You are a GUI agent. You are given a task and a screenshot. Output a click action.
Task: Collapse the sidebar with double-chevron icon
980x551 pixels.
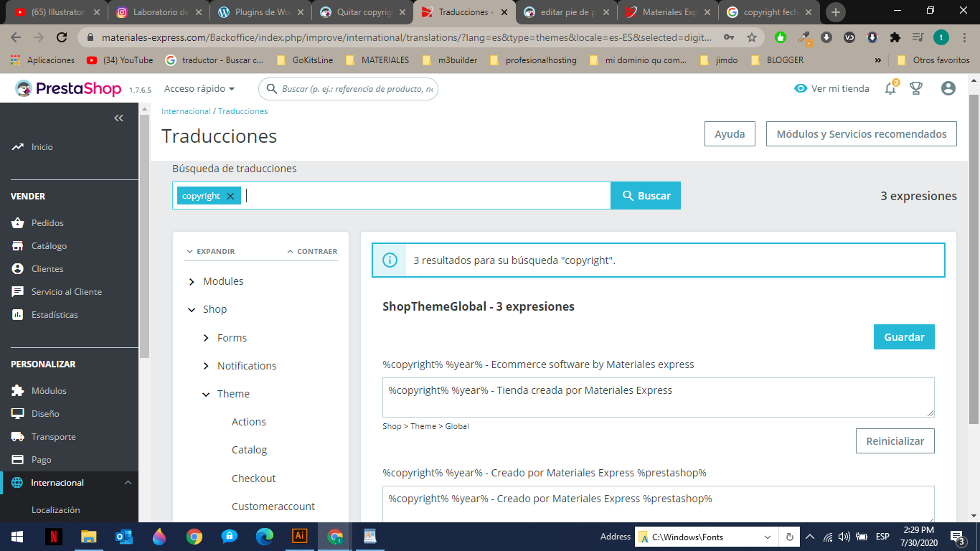119,118
